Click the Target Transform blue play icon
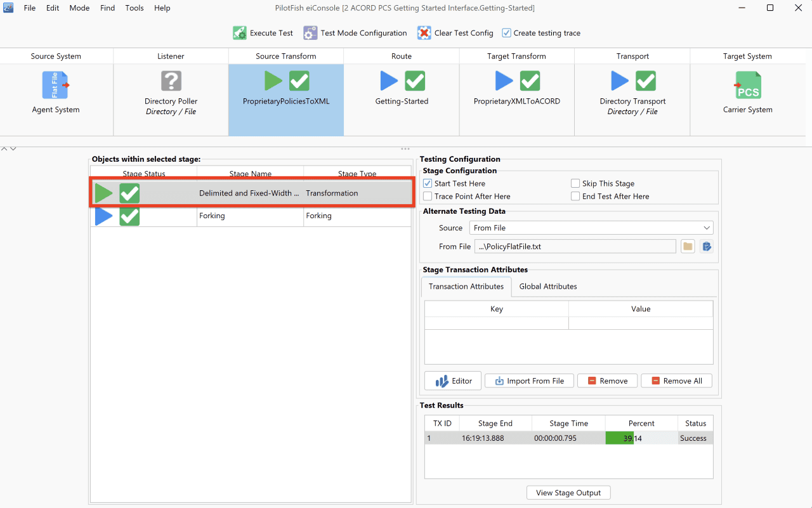This screenshot has height=508, width=812. coord(504,81)
